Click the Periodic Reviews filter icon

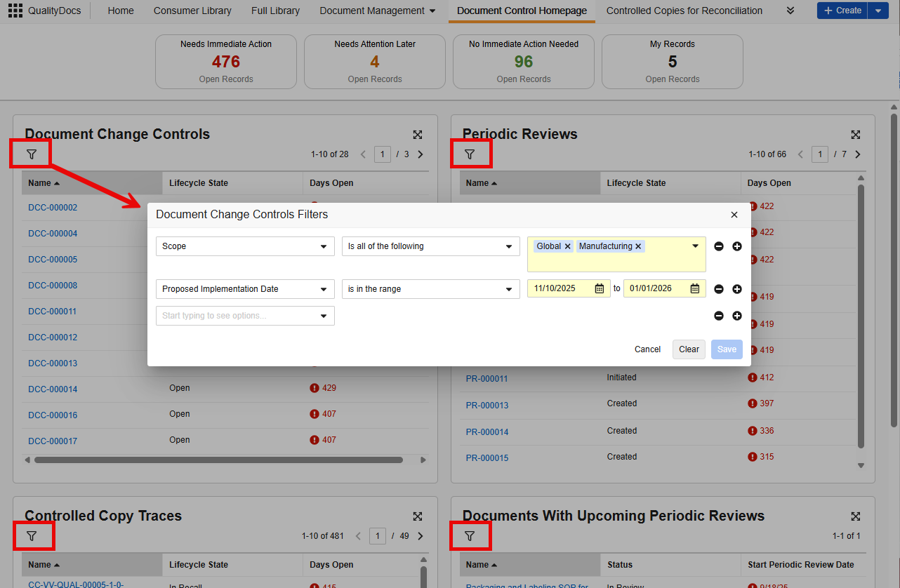pyautogui.click(x=470, y=154)
